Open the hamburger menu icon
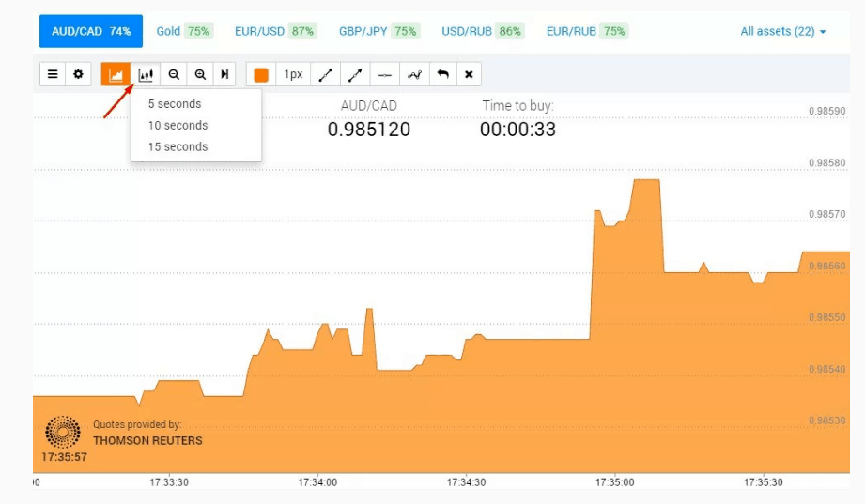Viewport: 865px width, 504px height. point(53,74)
